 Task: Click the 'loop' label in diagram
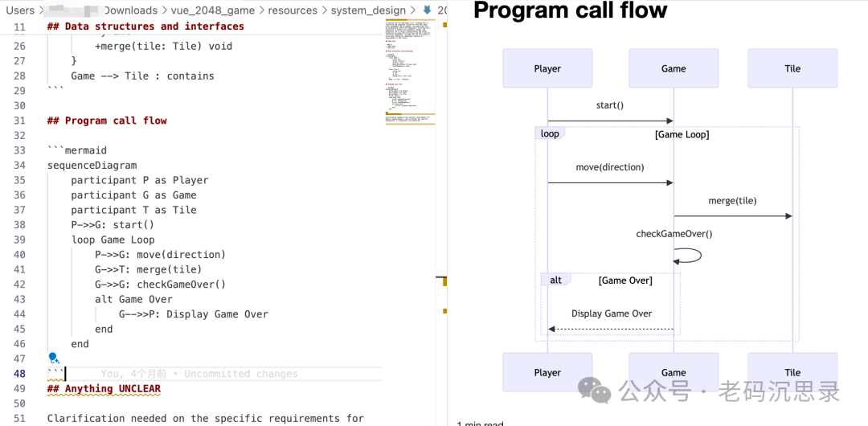click(x=550, y=133)
